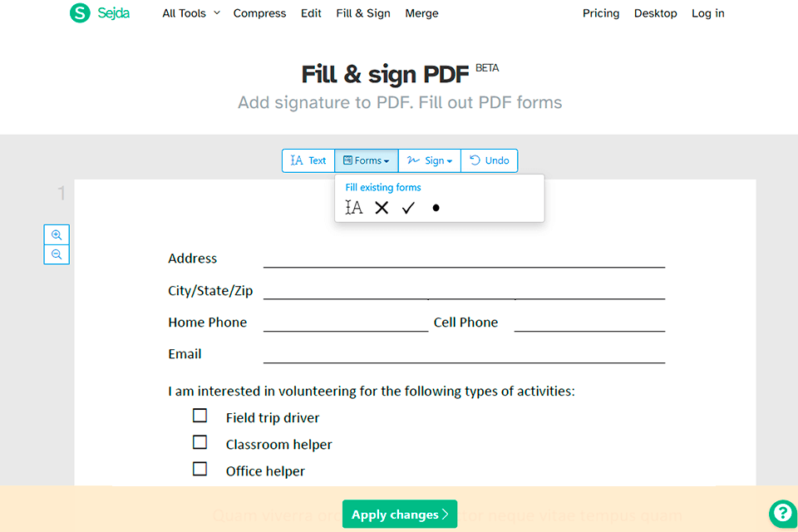The height and width of the screenshot is (532, 798).
Task: Open the help question mark bubble
Action: (781, 514)
